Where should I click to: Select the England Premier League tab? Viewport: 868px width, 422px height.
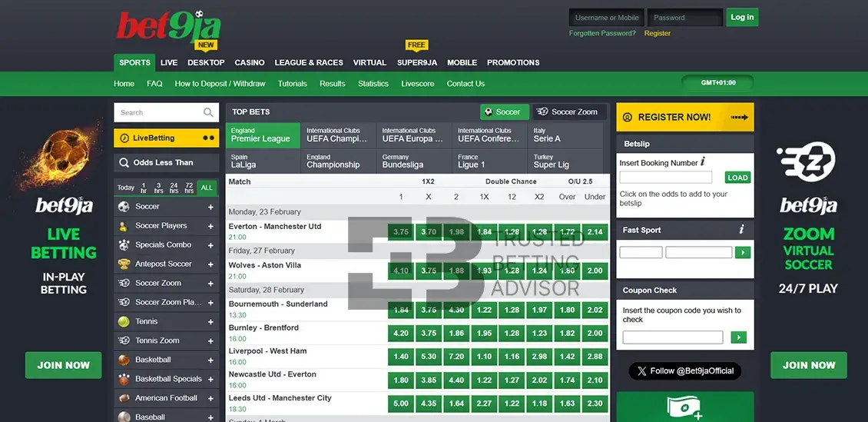(263, 135)
